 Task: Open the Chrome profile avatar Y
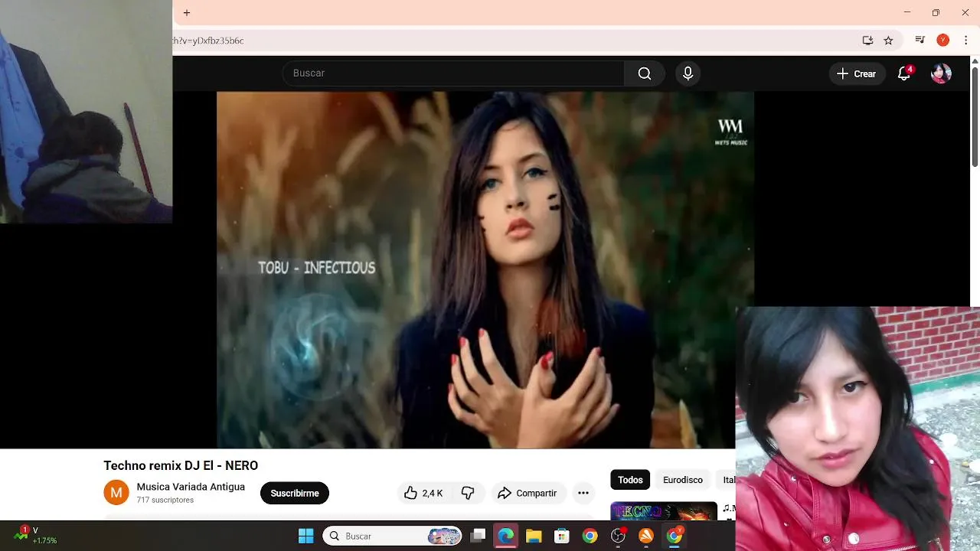click(943, 40)
